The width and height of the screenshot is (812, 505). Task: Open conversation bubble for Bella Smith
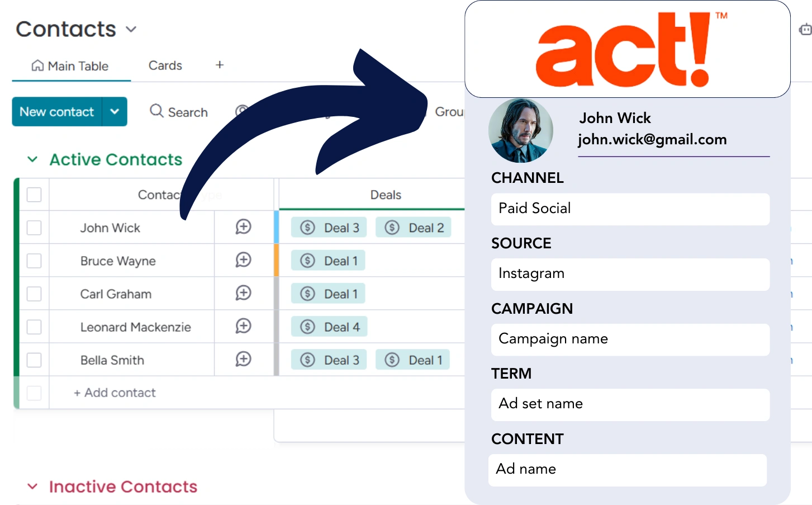point(243,359)
